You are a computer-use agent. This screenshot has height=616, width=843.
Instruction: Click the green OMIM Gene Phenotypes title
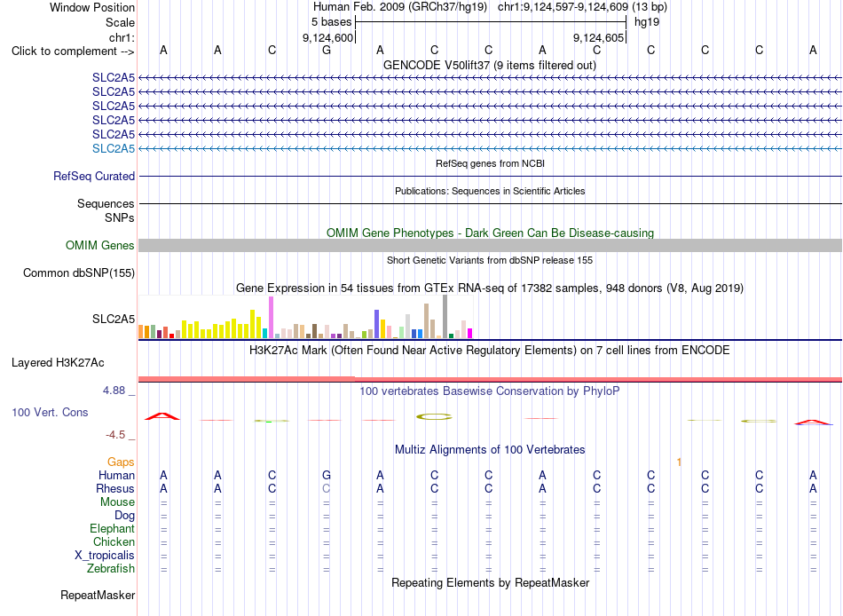click(490, 233)
